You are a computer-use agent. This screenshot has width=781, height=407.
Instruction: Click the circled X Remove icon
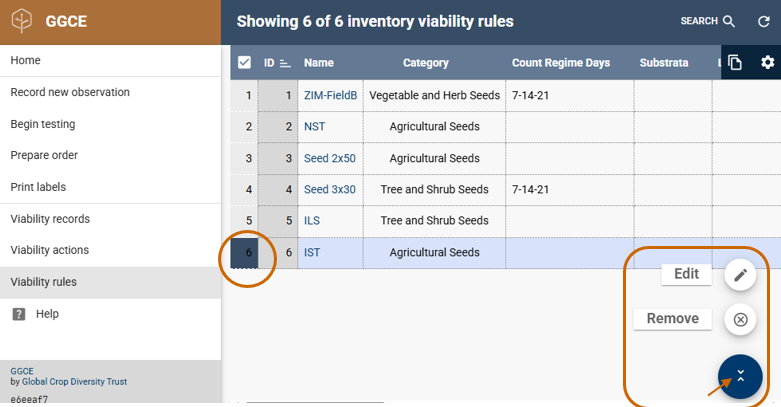tap(740, 320)
